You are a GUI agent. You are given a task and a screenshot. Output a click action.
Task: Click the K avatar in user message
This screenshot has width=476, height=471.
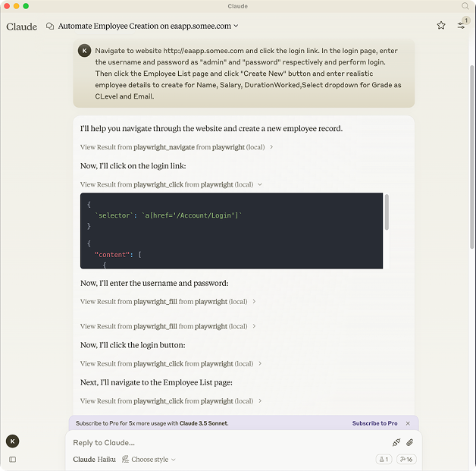click(84, 51)
